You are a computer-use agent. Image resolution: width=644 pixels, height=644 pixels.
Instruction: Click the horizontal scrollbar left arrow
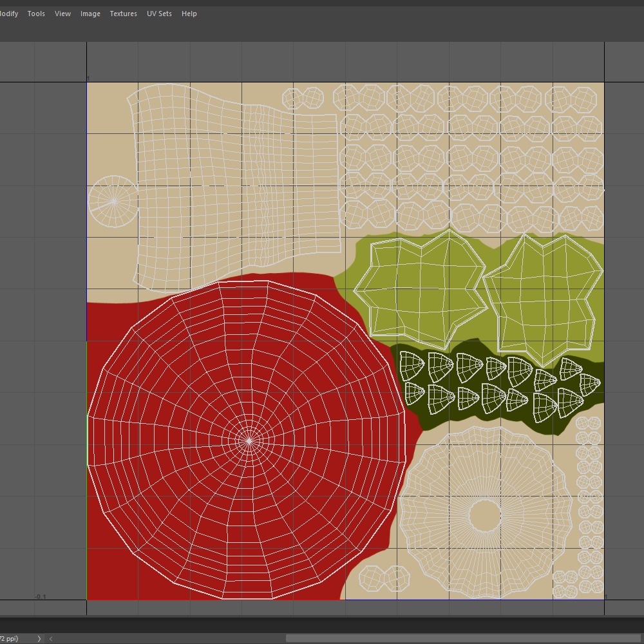click(x=51, y=639)
